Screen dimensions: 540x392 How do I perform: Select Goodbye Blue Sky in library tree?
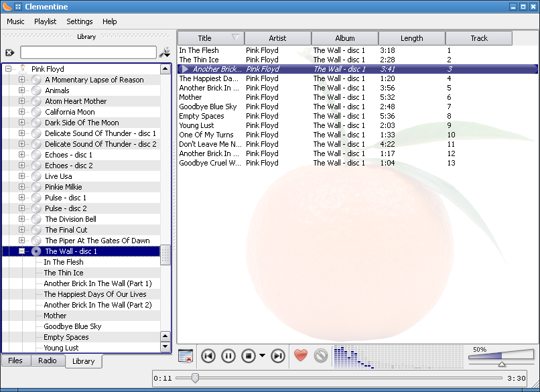(72, 326)
